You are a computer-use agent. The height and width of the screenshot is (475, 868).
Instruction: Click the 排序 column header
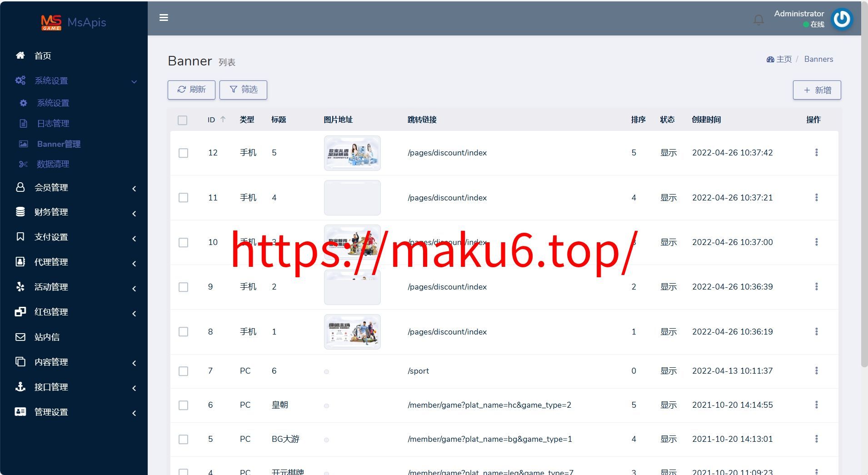click(x=638, y=120)
